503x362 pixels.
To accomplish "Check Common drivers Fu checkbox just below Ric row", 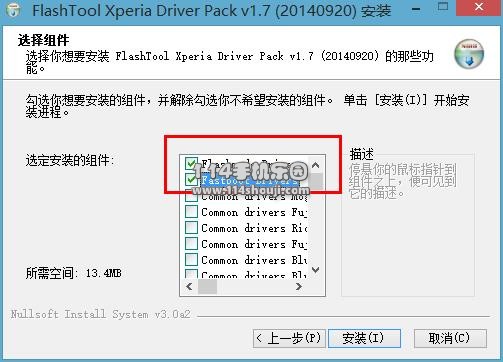I will pos(191,244).
